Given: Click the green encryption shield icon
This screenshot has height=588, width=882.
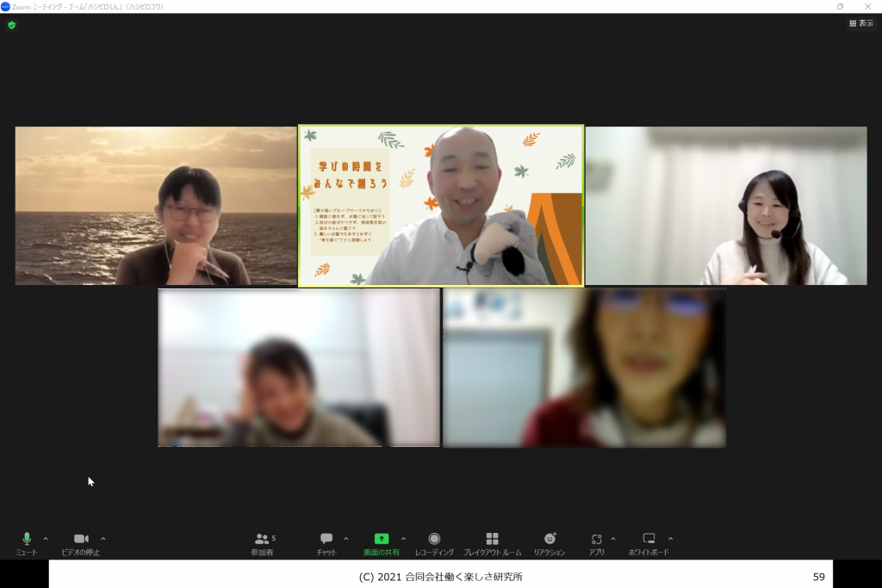Looking at the screenshot, I should [x=11, y=25].
